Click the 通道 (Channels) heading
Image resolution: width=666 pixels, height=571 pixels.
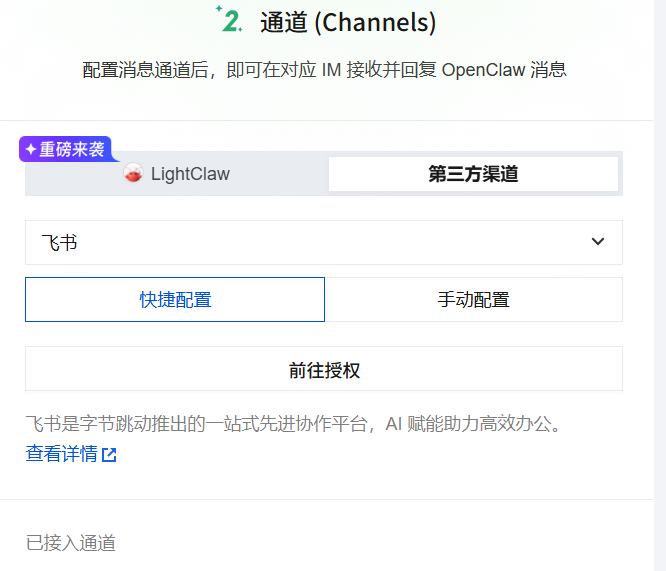pos(348,22)
